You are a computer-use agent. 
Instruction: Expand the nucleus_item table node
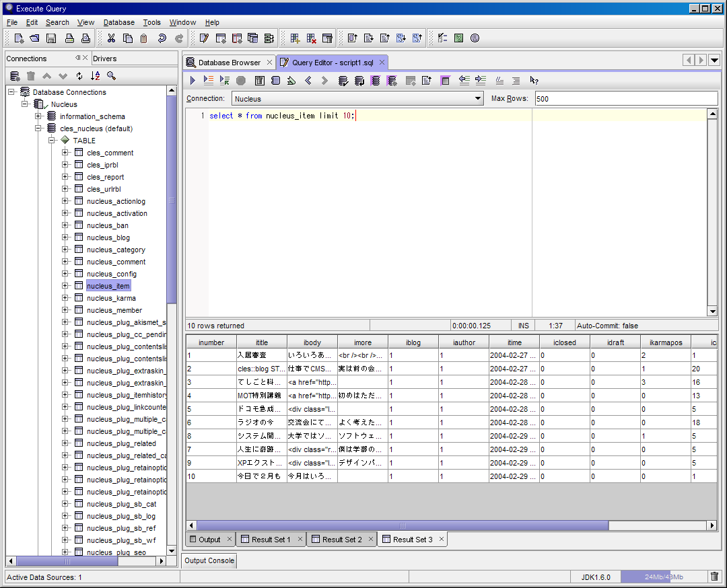coord(65,286)
